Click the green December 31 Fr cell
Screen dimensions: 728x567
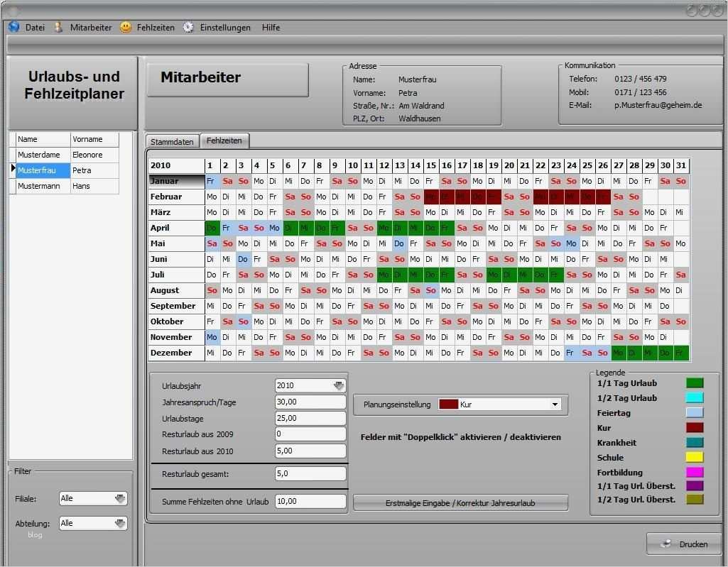pyautogui.click(x=681, y=353)
